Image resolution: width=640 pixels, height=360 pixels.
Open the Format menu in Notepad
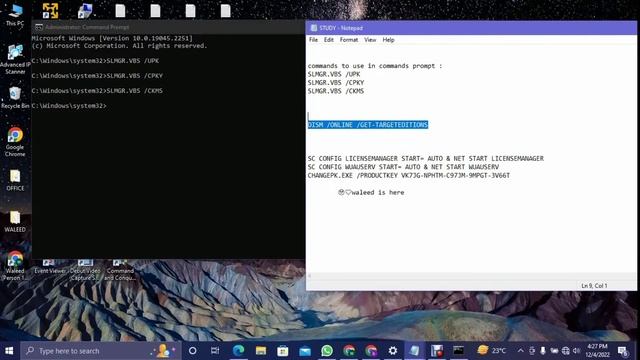(349, 40)
